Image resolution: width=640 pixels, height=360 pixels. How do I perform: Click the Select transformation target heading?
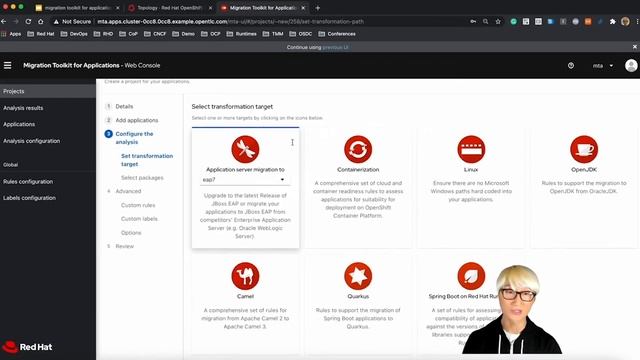[232, 107]
